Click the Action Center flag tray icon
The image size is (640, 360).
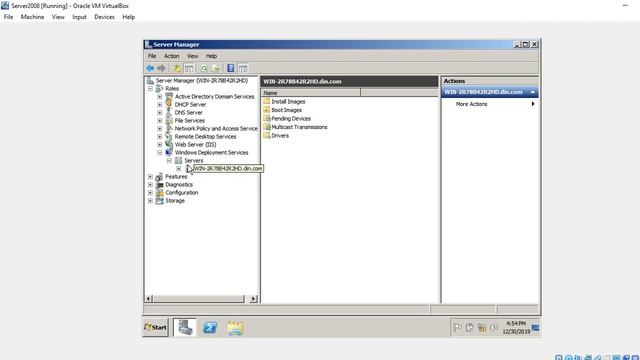pyautogui.click(x=458, y=327)
